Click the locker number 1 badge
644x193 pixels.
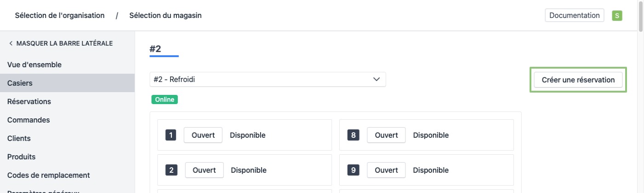point(171,135)
